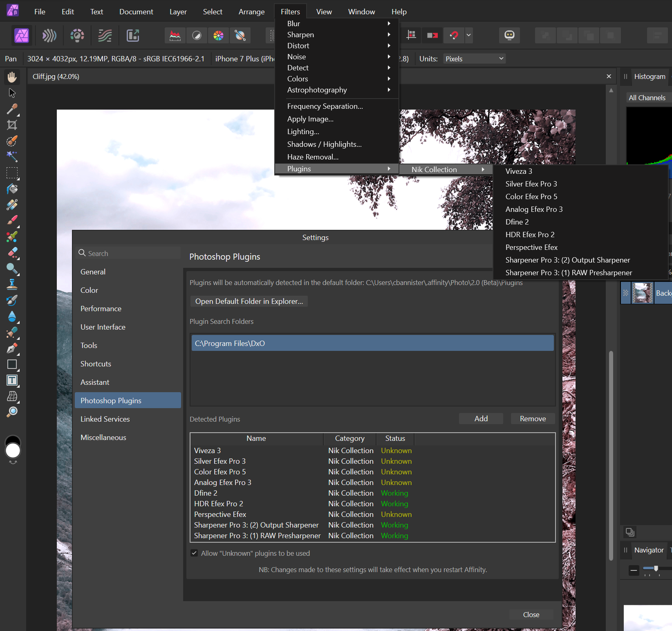The height and width of the screenshot is (631, 672).
Task: Click the white secondary color swatch
Action: tap(13, 451)
